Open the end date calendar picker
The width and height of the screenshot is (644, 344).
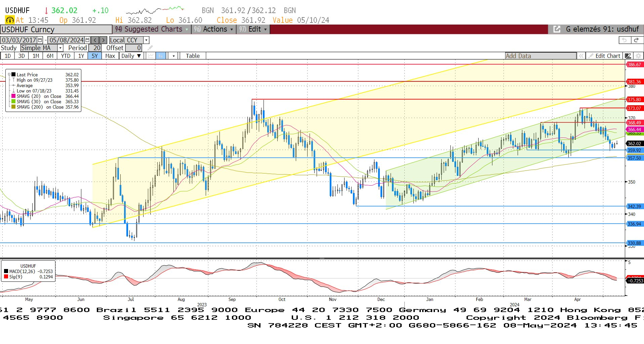87,40
